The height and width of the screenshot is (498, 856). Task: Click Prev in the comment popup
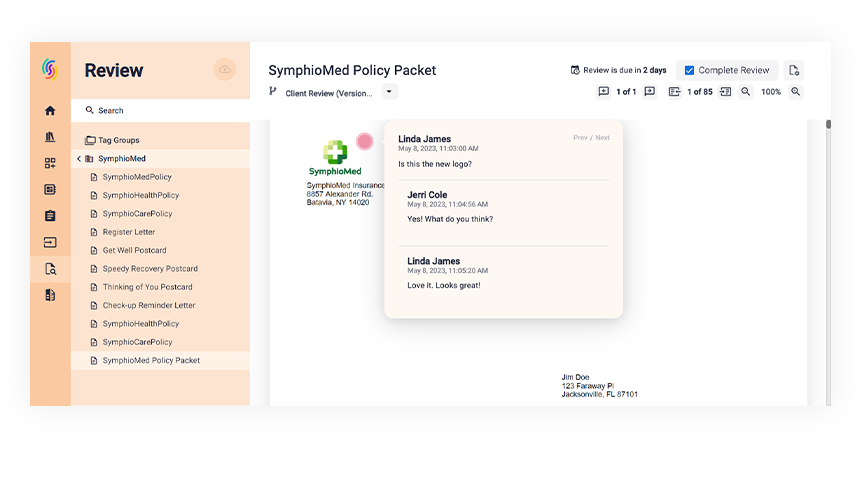pos(580,138)
